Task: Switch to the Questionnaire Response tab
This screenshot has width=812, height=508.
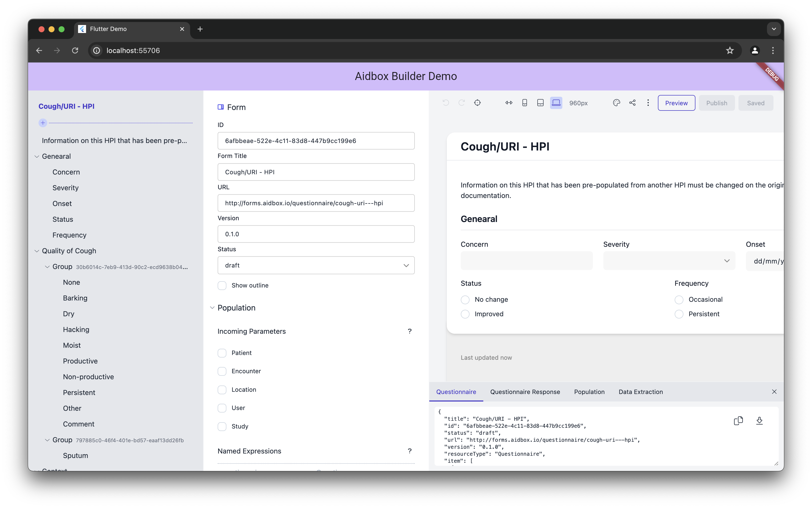Action: click(x=525, y=392)
